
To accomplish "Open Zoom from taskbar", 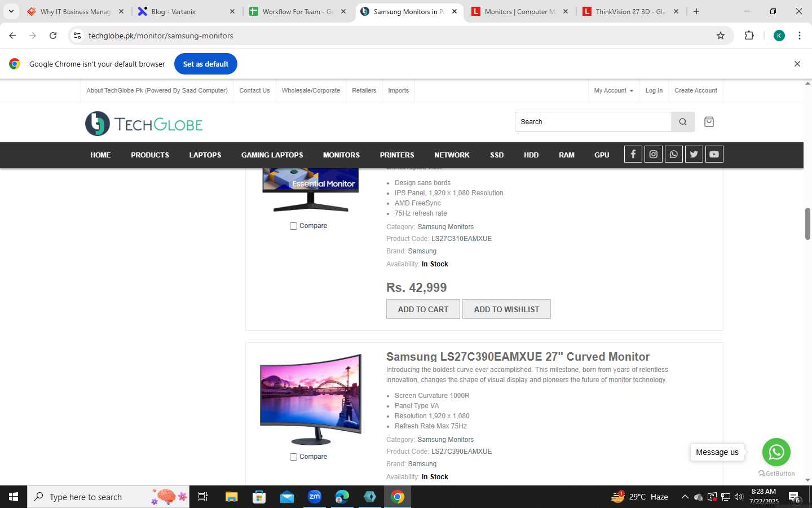I will pos(315,497).
